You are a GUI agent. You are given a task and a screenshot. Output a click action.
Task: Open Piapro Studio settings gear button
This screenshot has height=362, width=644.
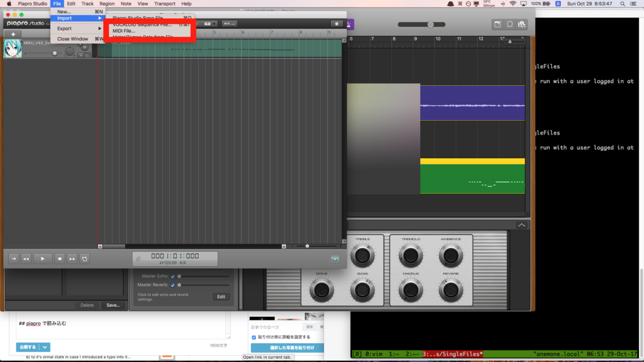click(x=337, y=24)
